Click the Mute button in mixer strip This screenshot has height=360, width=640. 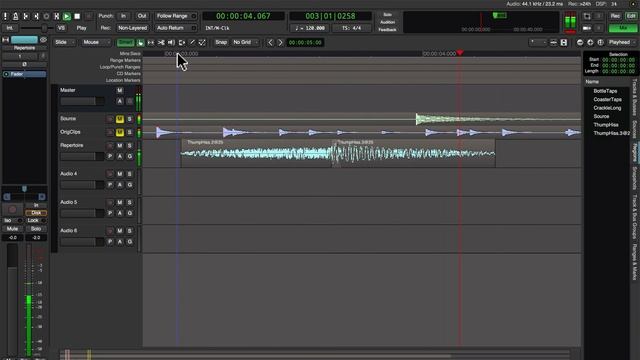[13, 229]
